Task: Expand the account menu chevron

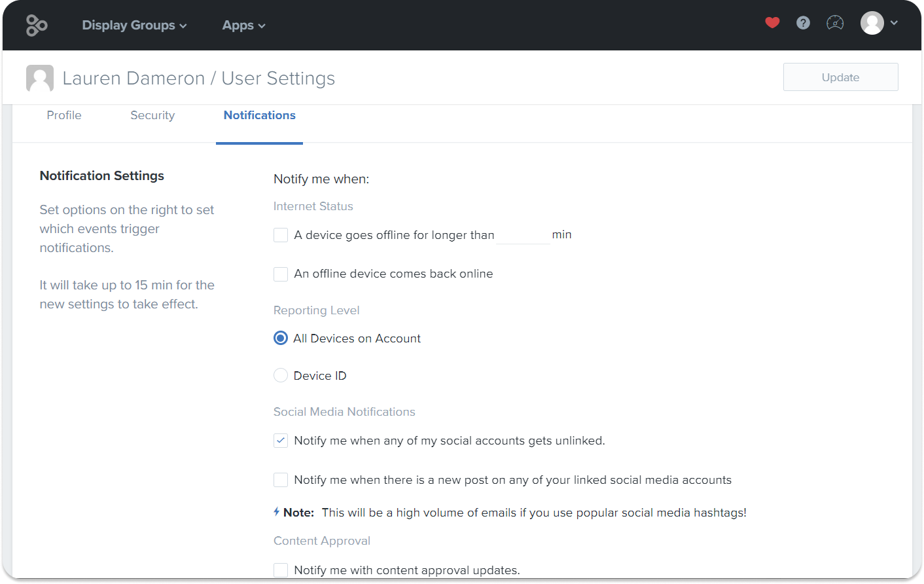Action: pyautogui.click(x=894, y=23)
